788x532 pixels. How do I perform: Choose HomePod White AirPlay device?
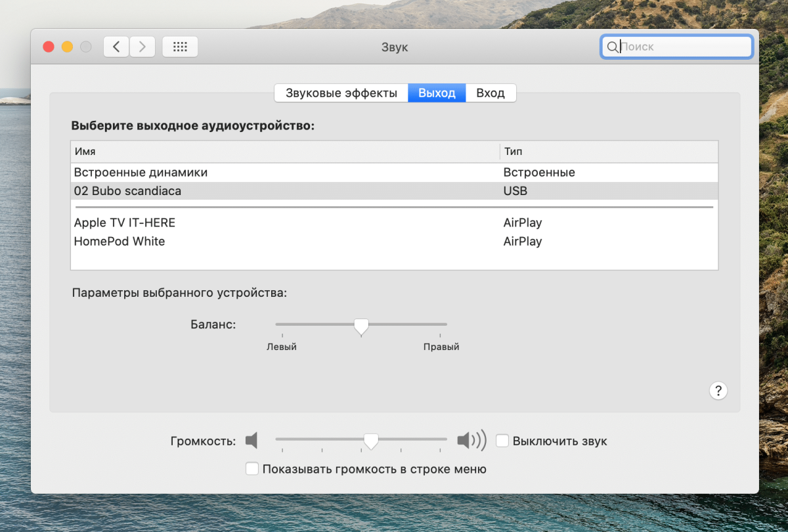click(x=120, y=241)
